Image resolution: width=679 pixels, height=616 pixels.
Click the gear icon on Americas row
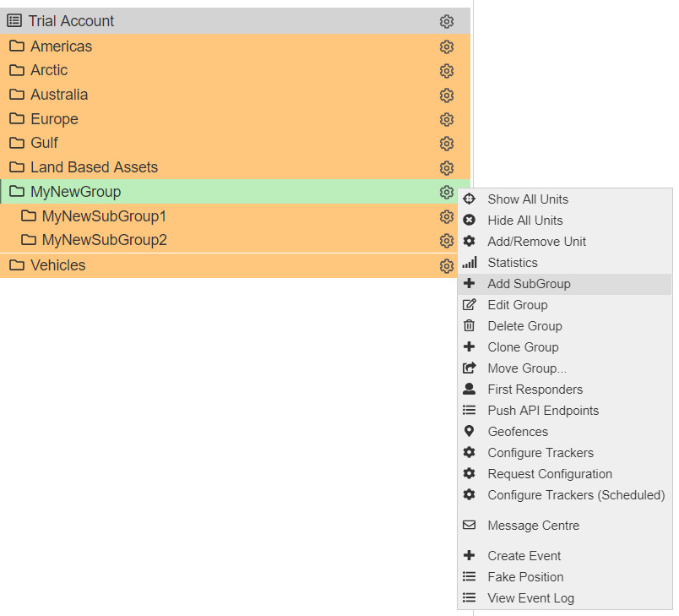pyautogui.click(x=447, y=46)
